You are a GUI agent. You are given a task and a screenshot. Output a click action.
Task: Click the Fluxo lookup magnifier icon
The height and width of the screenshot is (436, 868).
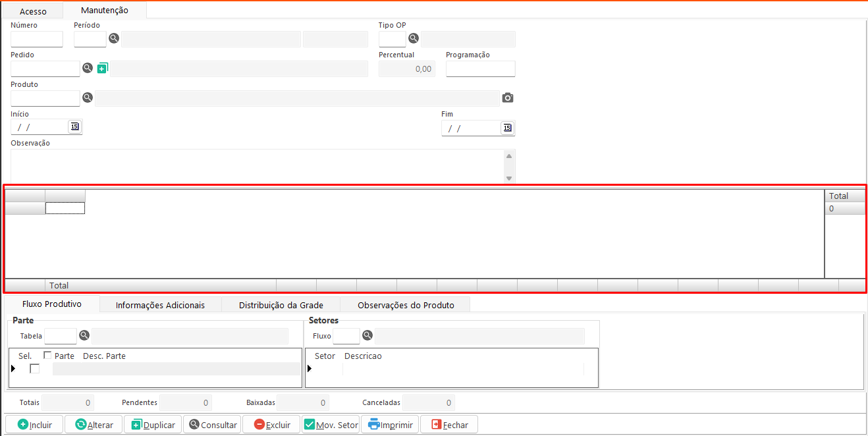coord(367,336)
